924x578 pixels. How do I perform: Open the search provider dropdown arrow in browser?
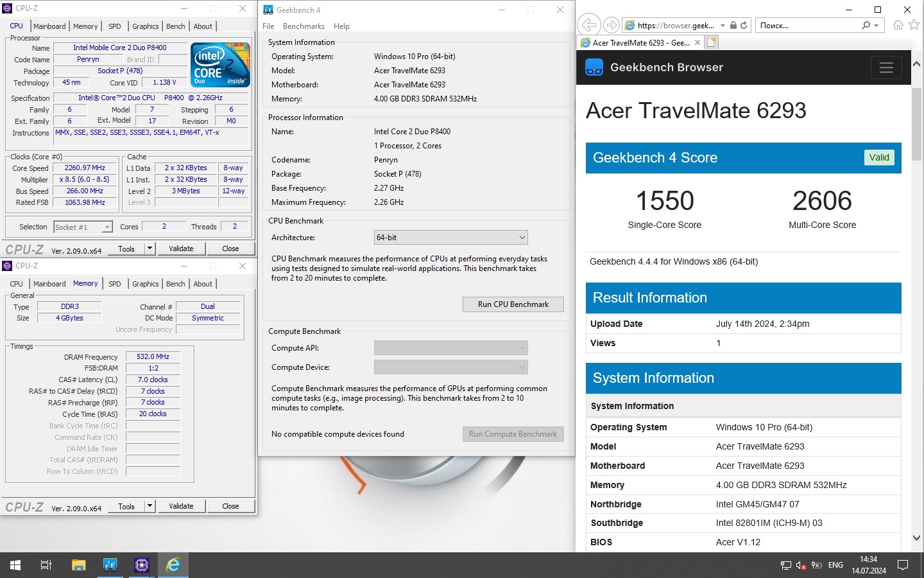877,25
